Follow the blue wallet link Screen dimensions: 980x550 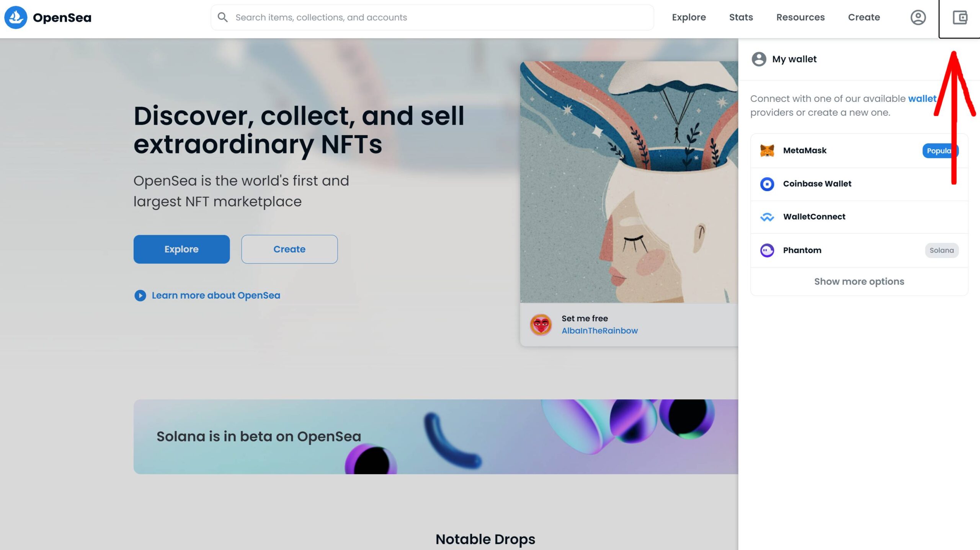pyautogui.click(x=922, y=99)
